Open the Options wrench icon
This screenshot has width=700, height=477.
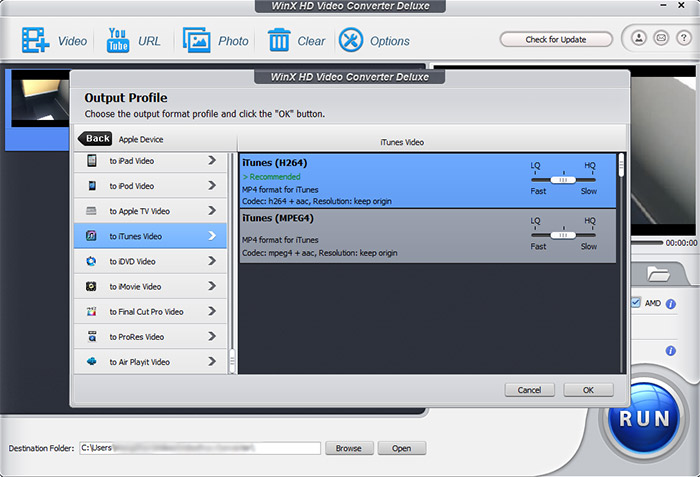pos(351,40)
